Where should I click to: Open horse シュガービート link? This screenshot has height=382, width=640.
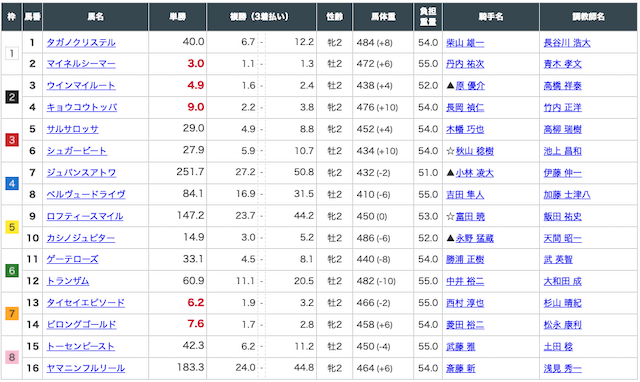tap(76, 151)
